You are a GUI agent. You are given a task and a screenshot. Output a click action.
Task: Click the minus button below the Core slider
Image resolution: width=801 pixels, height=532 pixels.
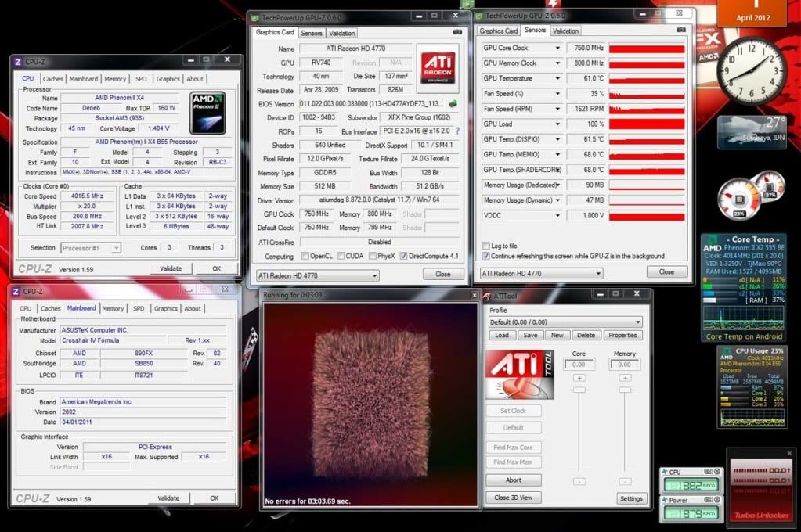coord(579,481)
